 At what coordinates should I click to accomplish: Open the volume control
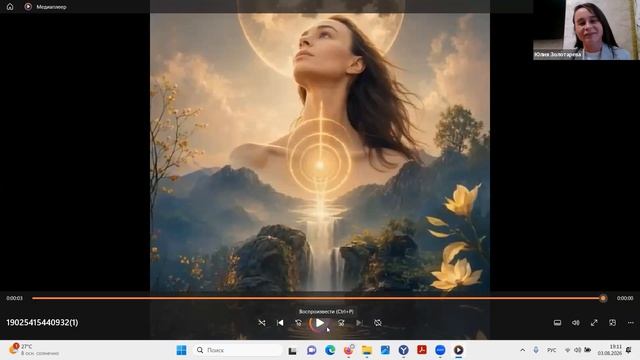[576, 323]
